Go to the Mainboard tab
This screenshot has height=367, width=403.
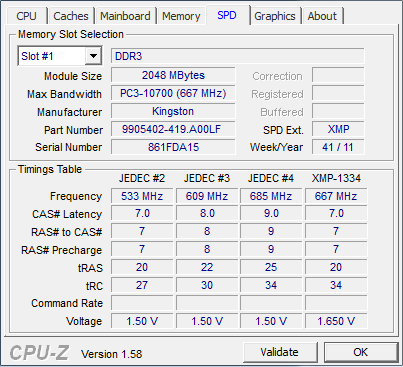pos(125,16)
